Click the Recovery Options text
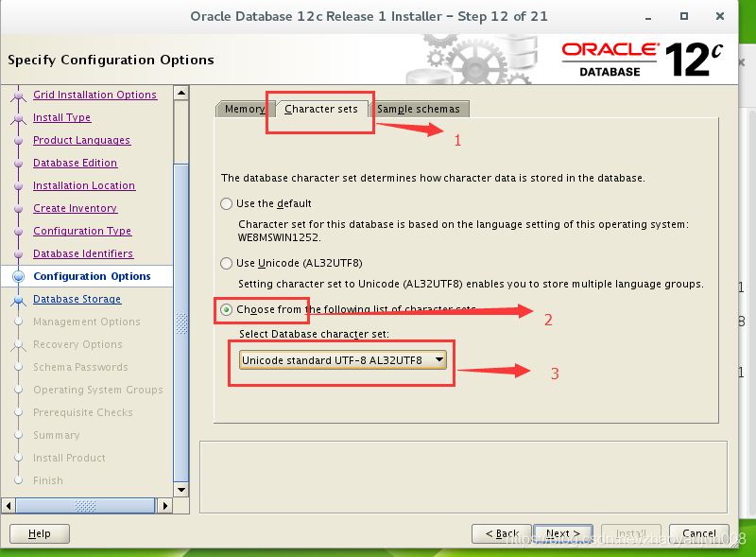Viewport: 756px width, 557px height. click(x=77, y=344)
